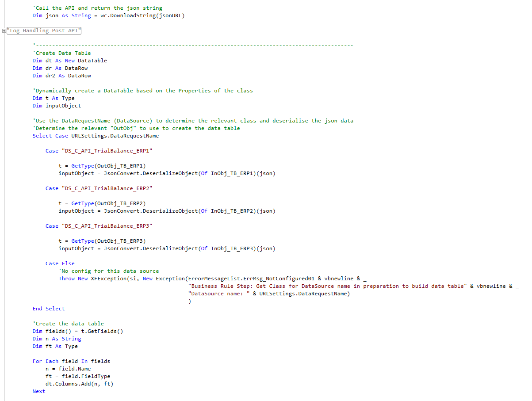Viewport: 532px width, 401px height.
Task: Click the "Dim ft As Type" line
Action: click(x=55, y=346)
